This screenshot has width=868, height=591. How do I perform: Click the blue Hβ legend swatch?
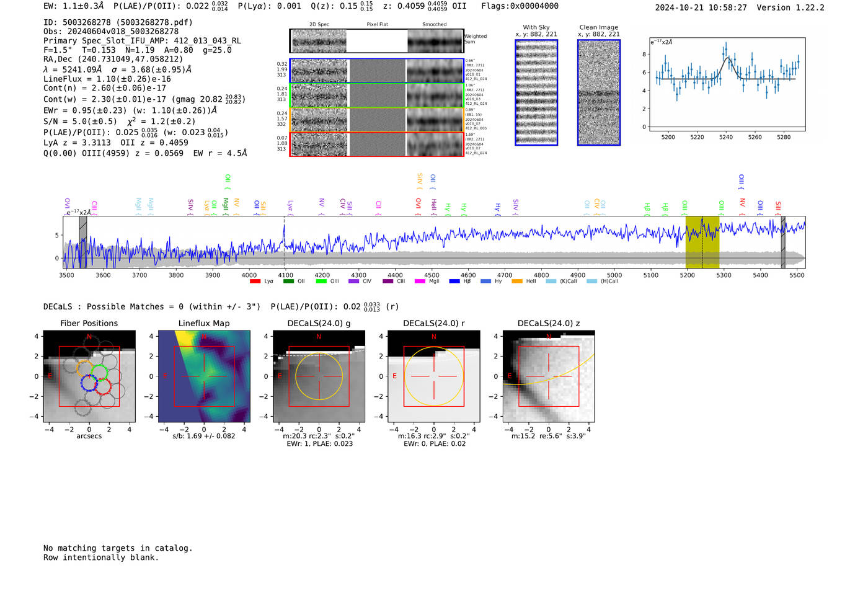click(454, 282)
